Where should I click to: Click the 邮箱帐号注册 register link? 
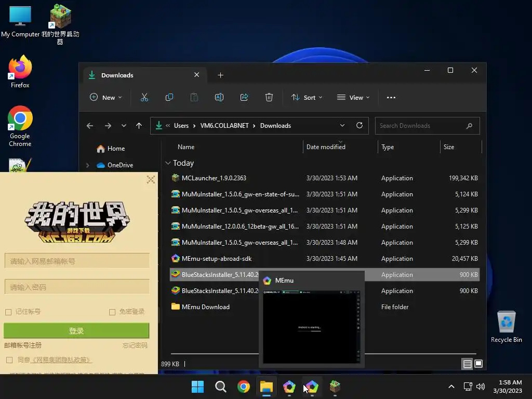[x=23, y=345]
